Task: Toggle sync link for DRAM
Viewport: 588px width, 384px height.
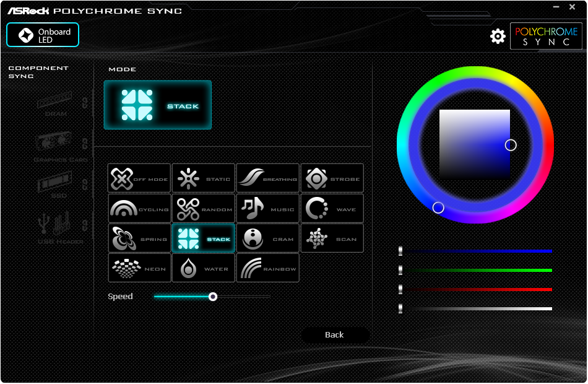Action: (85, 102)
